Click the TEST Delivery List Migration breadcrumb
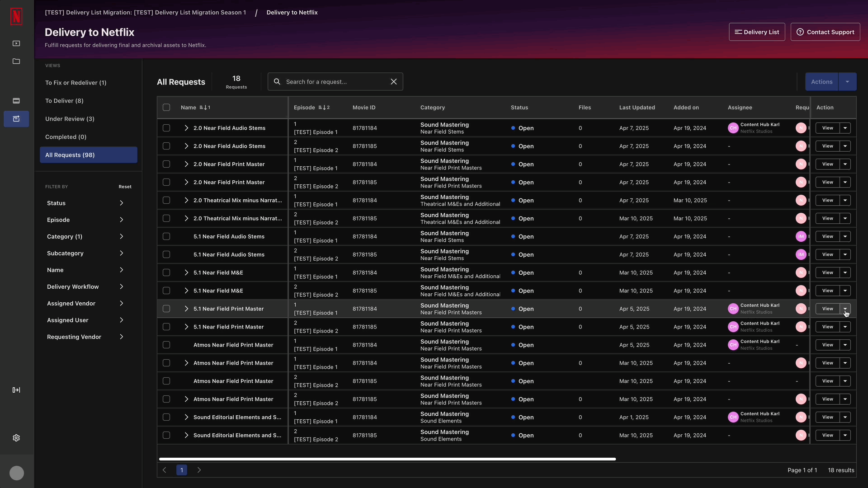Viewport: 868px width, 488px height. [x=145, y=13]
